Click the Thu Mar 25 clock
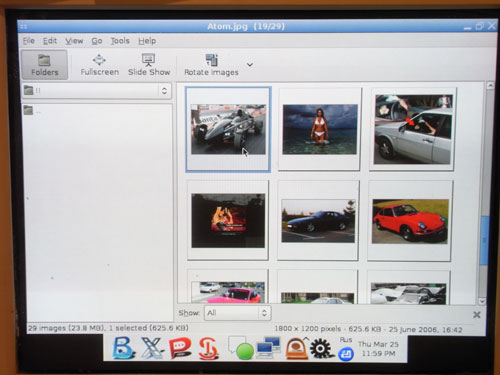This screenshot has height=375, width=500. click(x=378, y=349)
